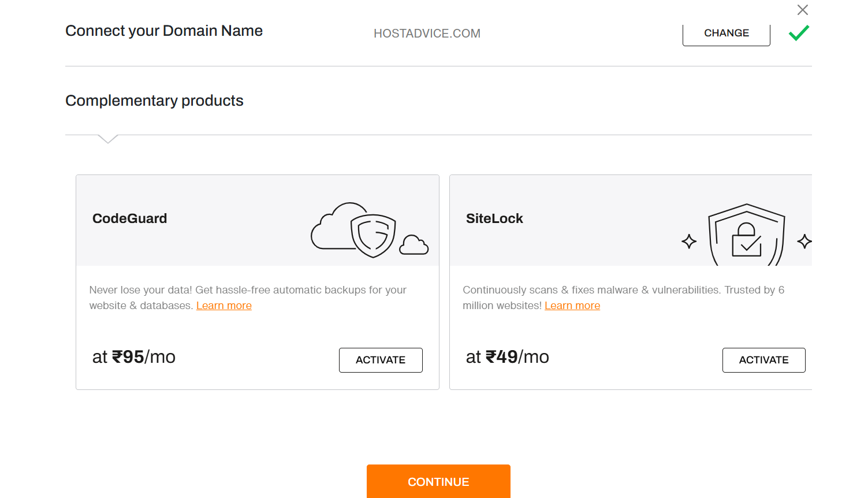Click the orange CONTINUE button
868x498 pixels.
pyautogui.click(x=438, y=481)
